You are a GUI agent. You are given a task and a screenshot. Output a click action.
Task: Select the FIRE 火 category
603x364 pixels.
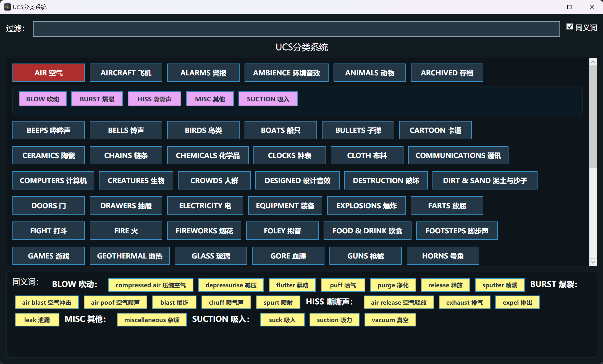point(126,231)
